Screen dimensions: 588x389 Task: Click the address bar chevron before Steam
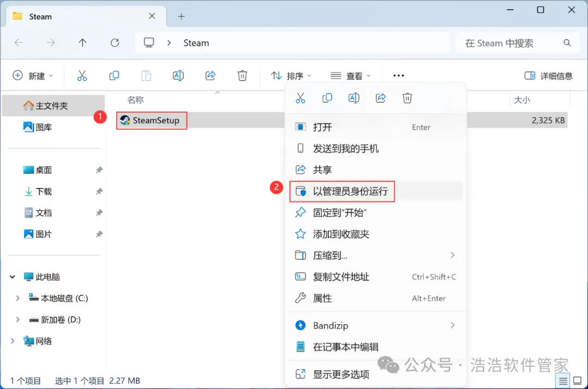[x=169, y=42]
